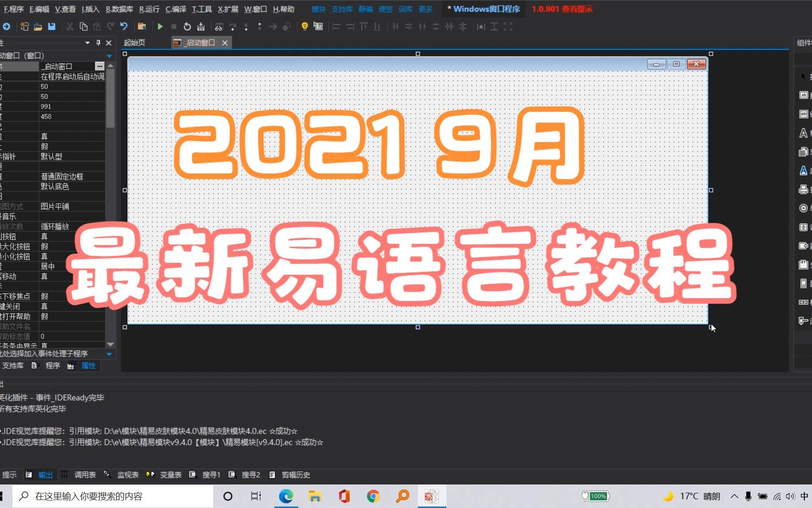Click the Redo arrow icon
This screenshot has width=812, height=508.
(110, 26)
